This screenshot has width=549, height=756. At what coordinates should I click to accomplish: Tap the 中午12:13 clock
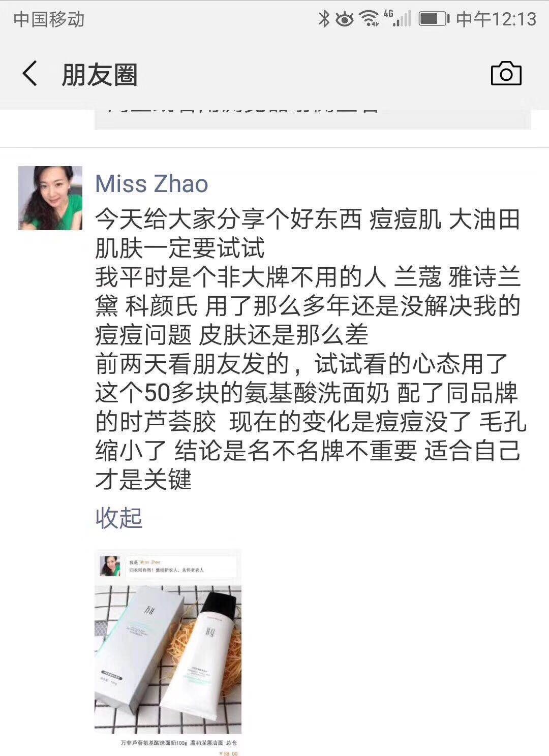pyautogui.click(x=496, y=19)
